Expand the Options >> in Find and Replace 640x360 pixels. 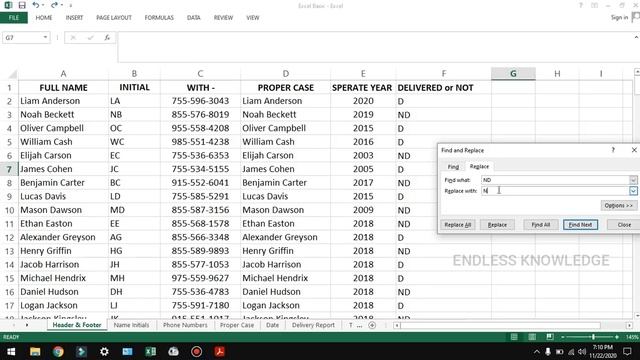[x=618, y=205]
